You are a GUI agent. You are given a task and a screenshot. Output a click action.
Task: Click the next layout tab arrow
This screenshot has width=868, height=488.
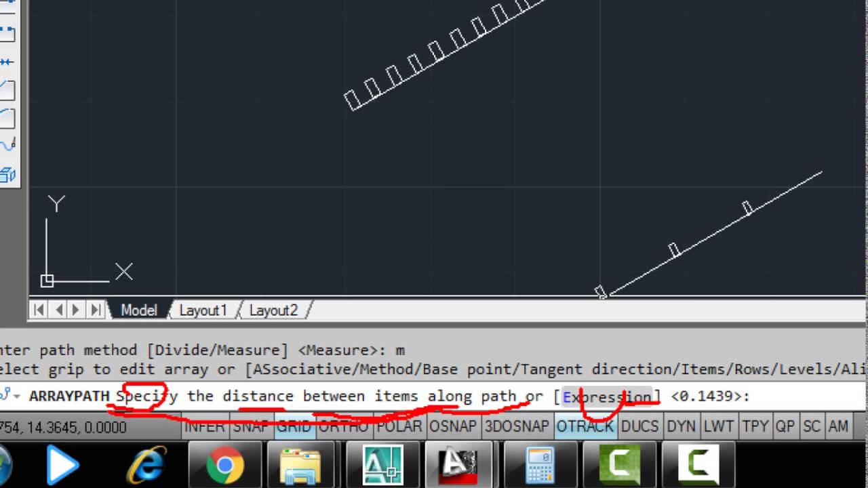point(76,310)
